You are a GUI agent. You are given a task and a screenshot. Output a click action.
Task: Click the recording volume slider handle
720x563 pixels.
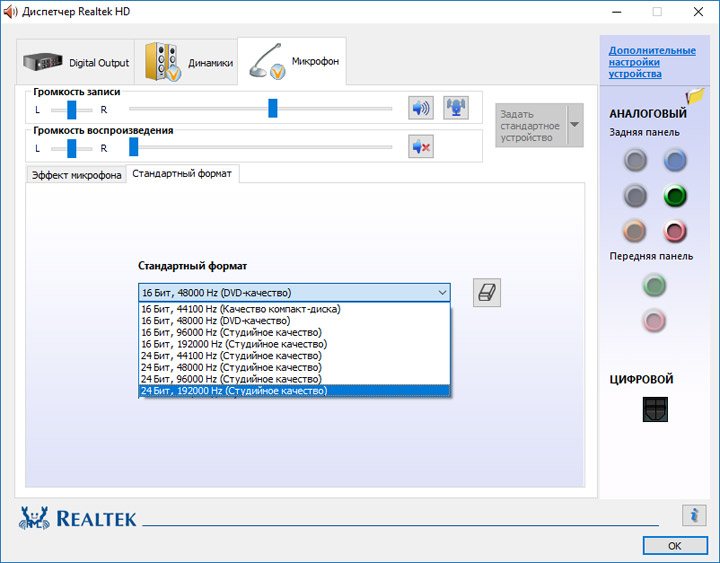tap(273, 108)
